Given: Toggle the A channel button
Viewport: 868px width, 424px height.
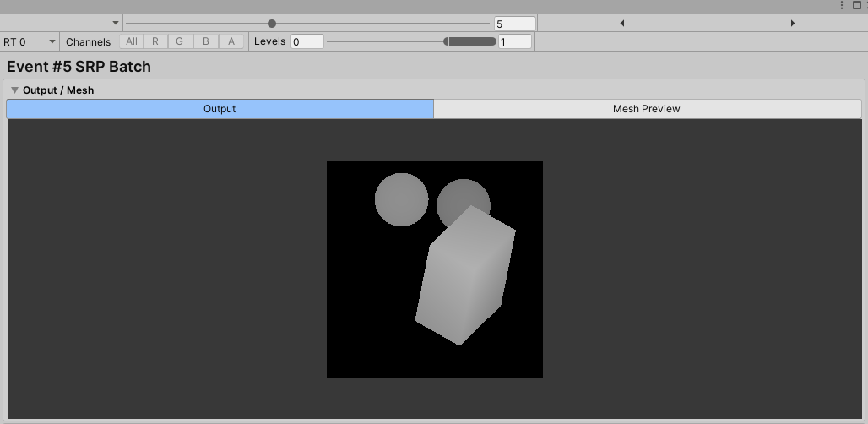Looking at the screenshot, I should pyautogui.click(x=231, y=41).
